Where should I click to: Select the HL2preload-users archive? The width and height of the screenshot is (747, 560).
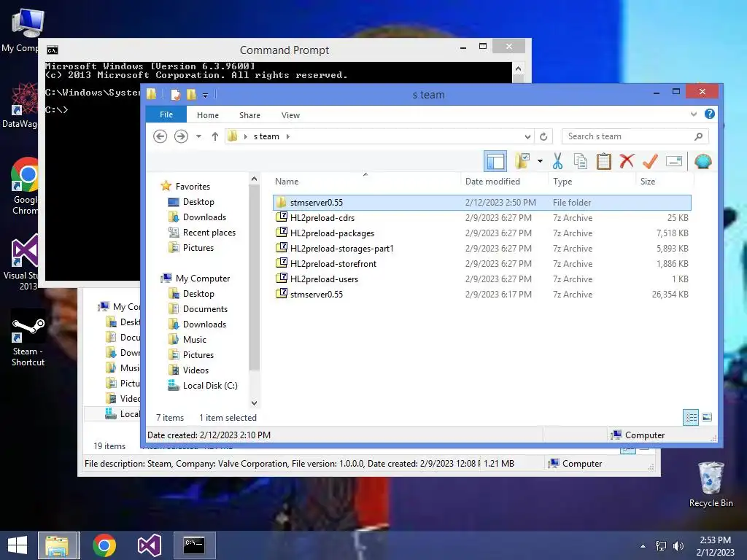pos(482,279)
